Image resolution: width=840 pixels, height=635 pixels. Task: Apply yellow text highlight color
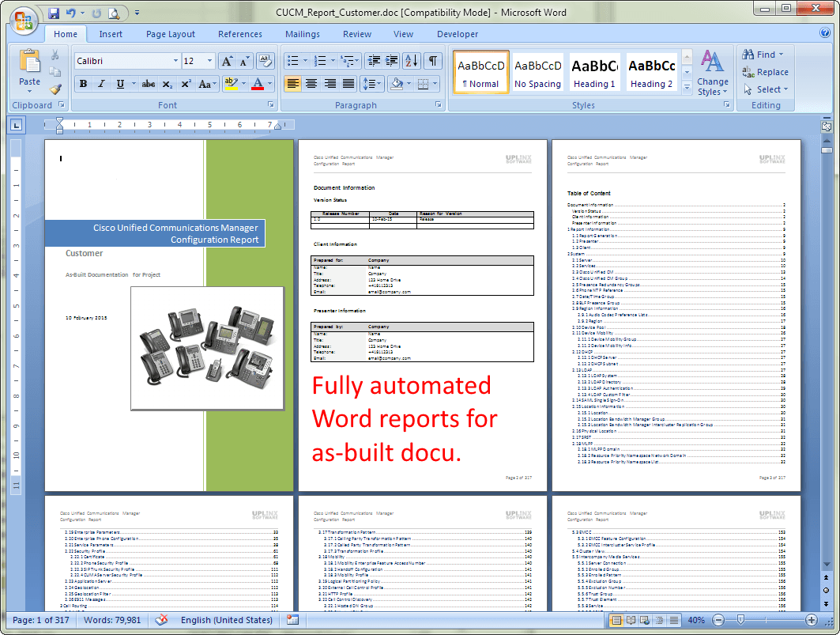click(x=231, y=84)
